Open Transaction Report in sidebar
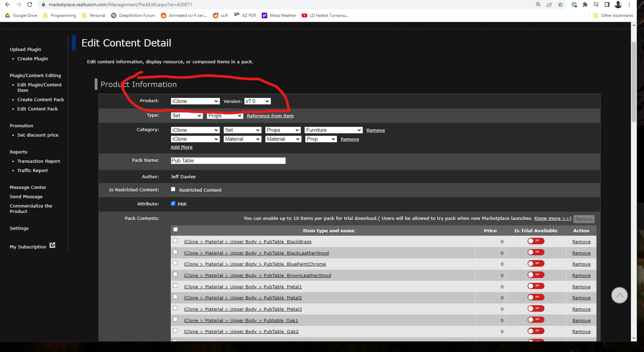The image size is (644, 352). (x=39, y=161)
